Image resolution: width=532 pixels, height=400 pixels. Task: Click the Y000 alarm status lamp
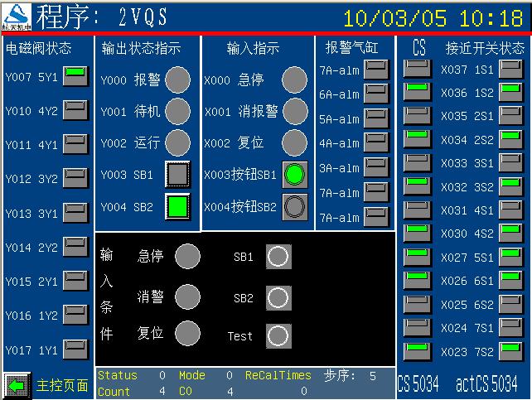(x=177, y=81)
